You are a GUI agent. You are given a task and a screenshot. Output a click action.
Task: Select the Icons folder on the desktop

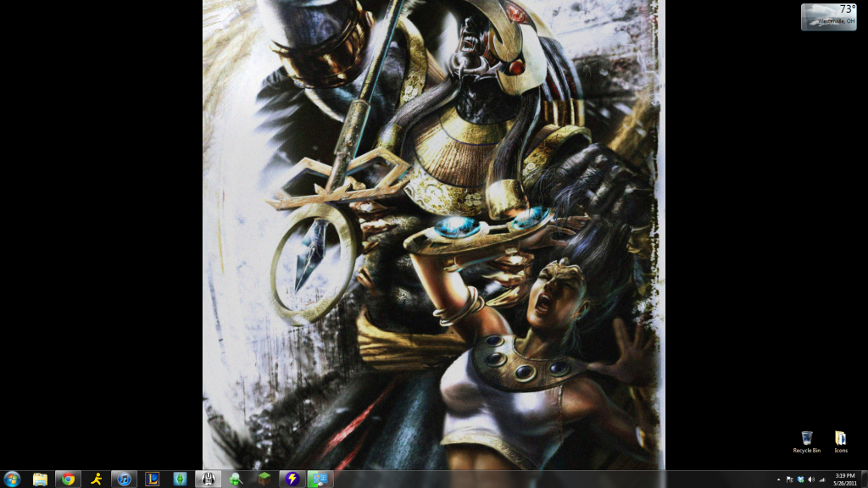click(x=841, y=442)
